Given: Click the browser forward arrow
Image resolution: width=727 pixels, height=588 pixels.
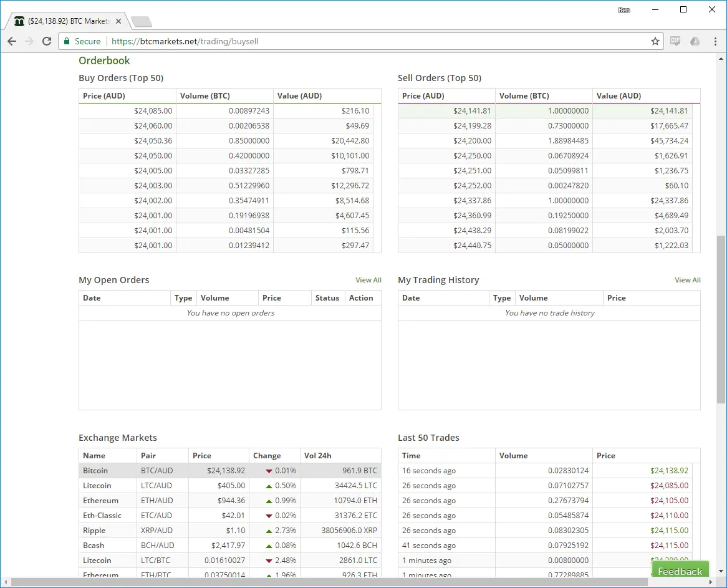Looking at the screenshot, I should pos(29,41).
